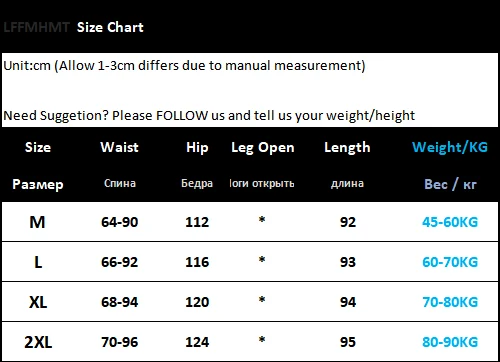
Task: Click the Leg Open column header
Action: coord(263,148)
